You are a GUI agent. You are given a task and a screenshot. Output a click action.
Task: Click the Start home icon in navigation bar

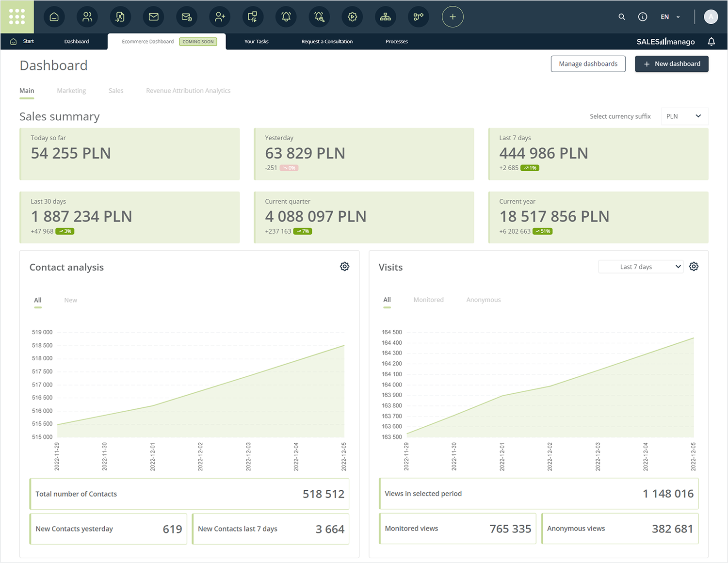coord(14,42)
